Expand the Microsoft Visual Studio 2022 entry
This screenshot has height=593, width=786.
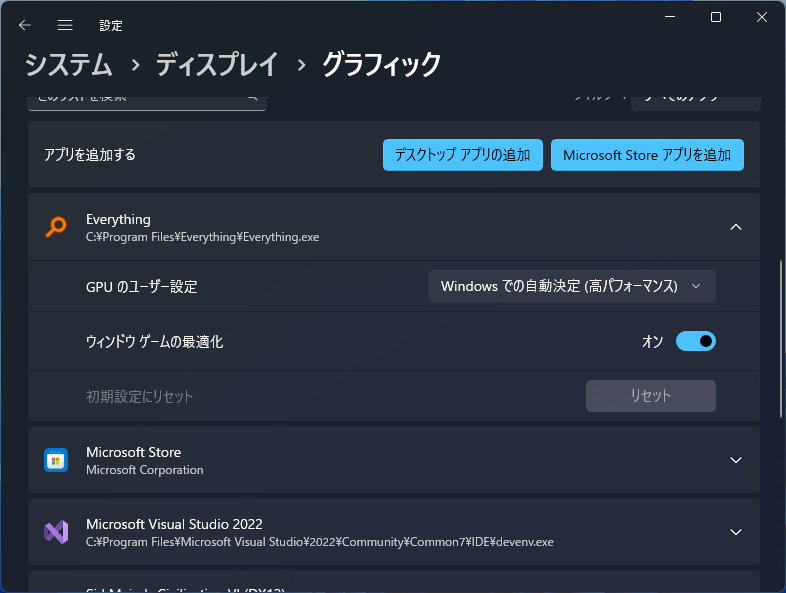[735, 532]
